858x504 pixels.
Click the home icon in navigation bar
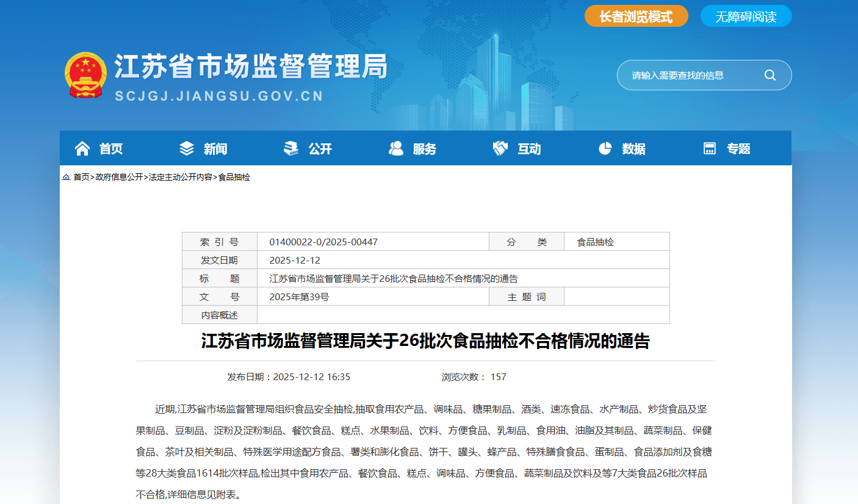[x=82, y=148]
